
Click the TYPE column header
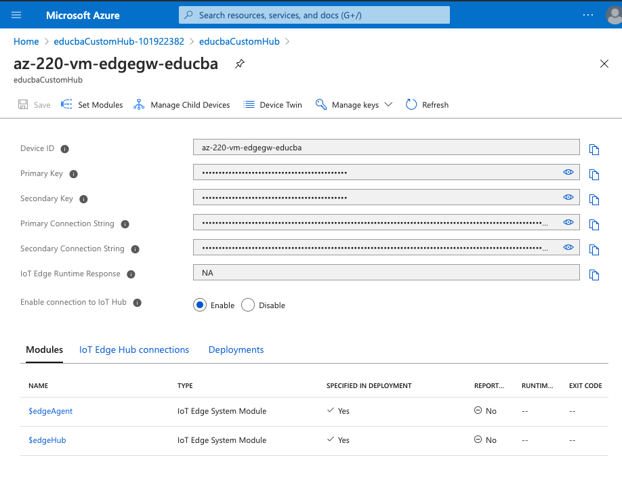coord(185,386)
